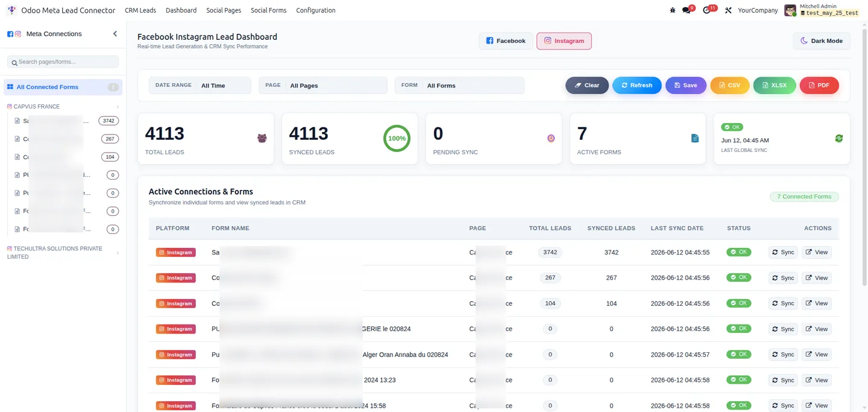Click the wrench and screwdriver tools icon
The width and height of the screenshot is (868, 412).
(x=728, y=10)
